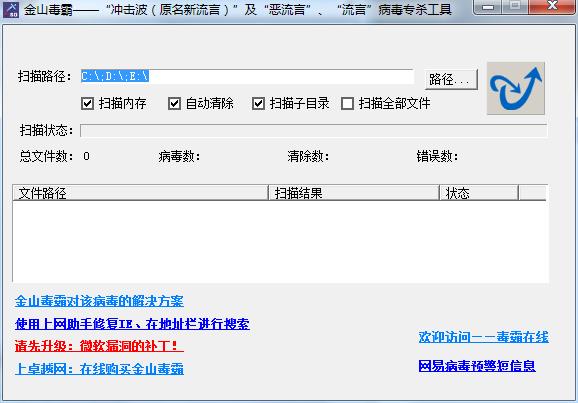This screenshot has height=403, width=578.
Task: Click the 扫描路径: label
Action: 45,77
